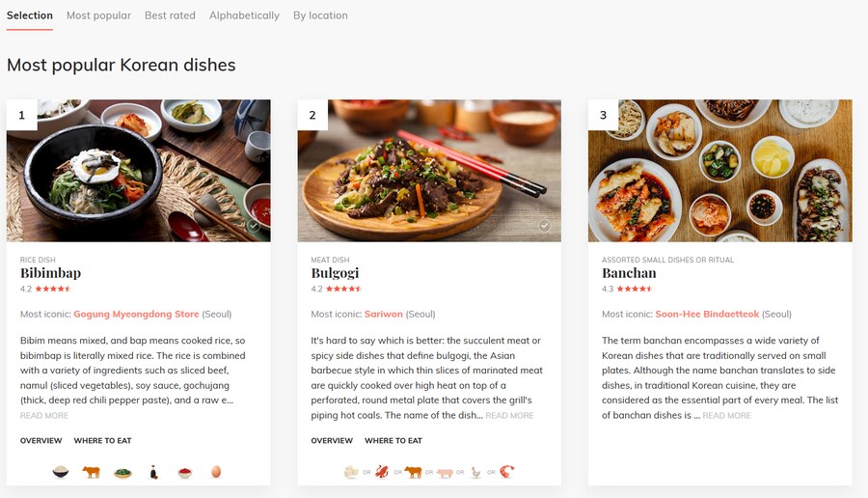This screenshot has width=868, height=498.
Task: Toggle the checkmark on the Bibimbap photo
Action: pyautogui.click(x=253, y=225)
